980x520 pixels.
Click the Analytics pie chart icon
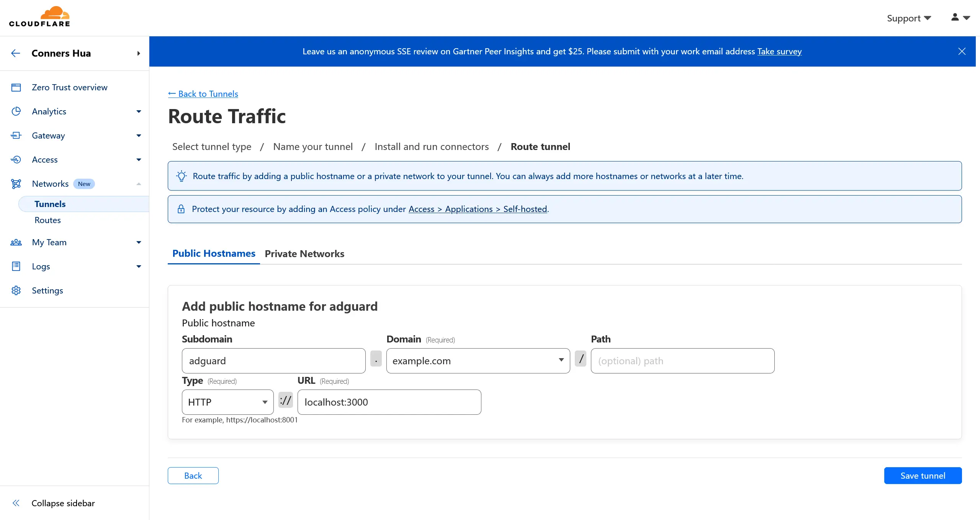pos(16,111)
